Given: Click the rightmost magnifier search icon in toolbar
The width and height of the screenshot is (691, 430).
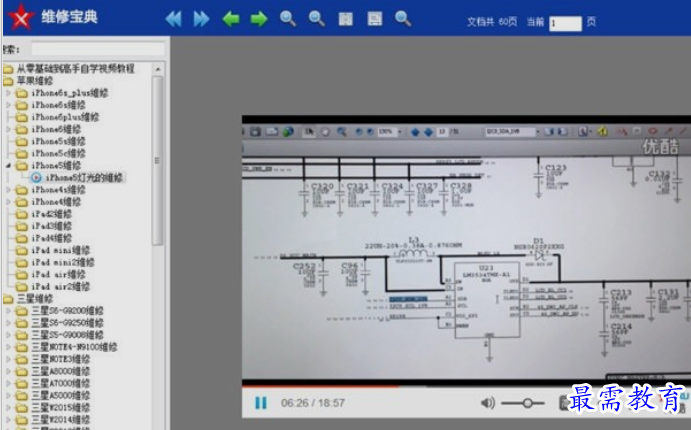Looking at the screenshot, I should pos(403,19).
